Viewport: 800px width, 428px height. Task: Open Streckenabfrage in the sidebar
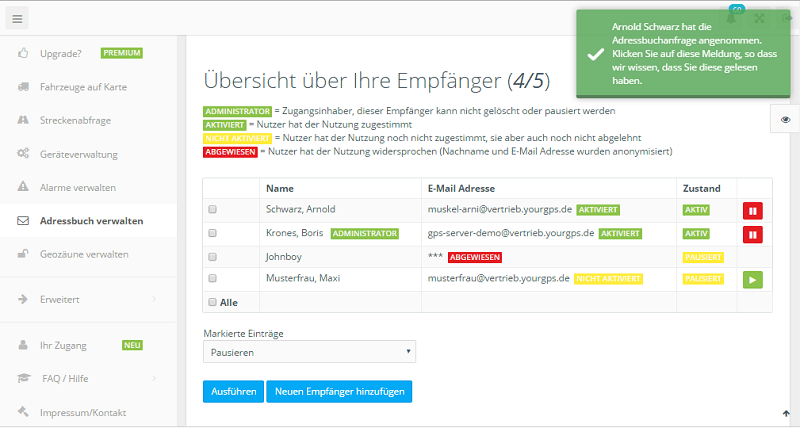tap(76, 120)
